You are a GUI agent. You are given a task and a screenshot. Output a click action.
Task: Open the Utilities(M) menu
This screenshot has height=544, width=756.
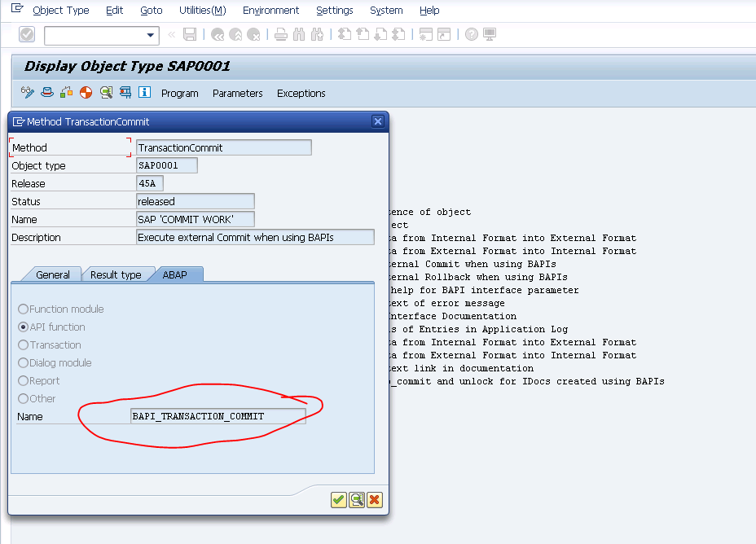(202, 11)
